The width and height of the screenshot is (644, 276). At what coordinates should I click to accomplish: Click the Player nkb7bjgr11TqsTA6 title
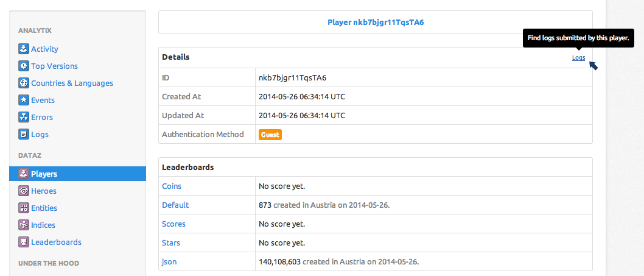375,23
